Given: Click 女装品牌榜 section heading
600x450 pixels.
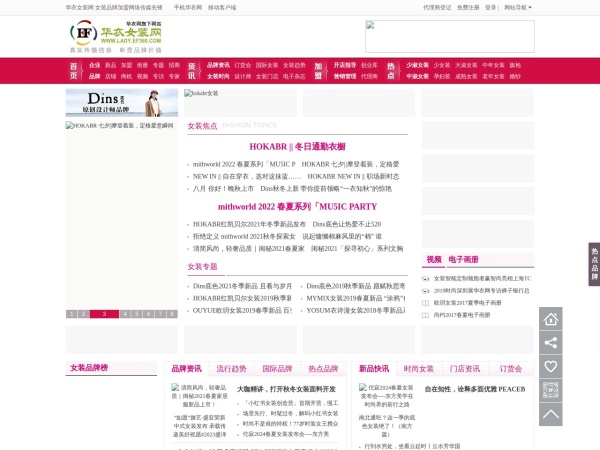Looking at the screenshot, I should 89,368.
